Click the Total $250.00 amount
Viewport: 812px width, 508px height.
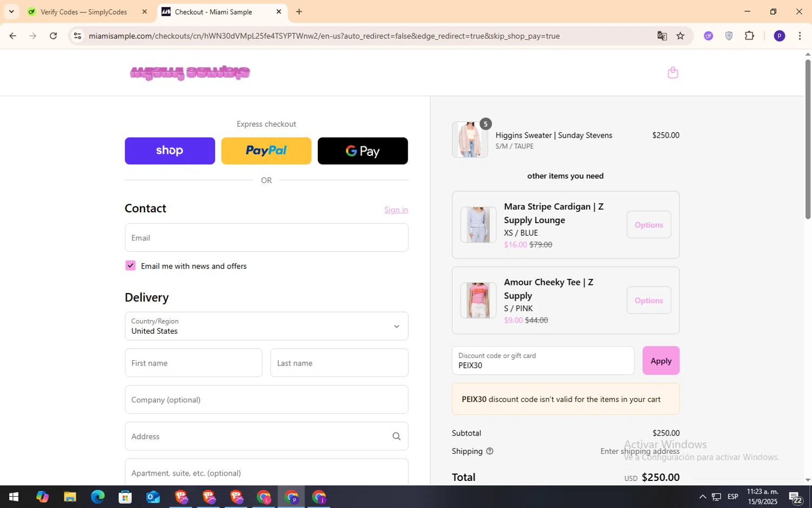[660, 477]
